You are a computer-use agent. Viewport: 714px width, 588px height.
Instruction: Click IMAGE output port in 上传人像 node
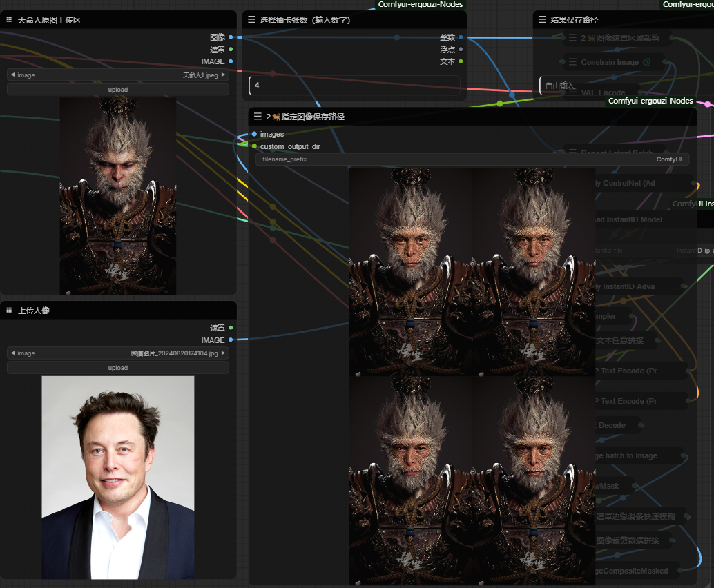point(231,340)
